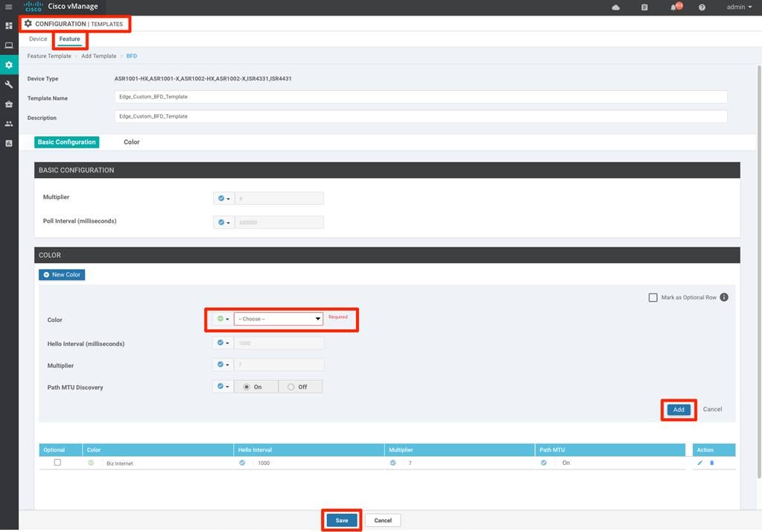Open Hello Interval scope dropdown
The width and height of the screenshot is (762, 532).
pos(223,343)
